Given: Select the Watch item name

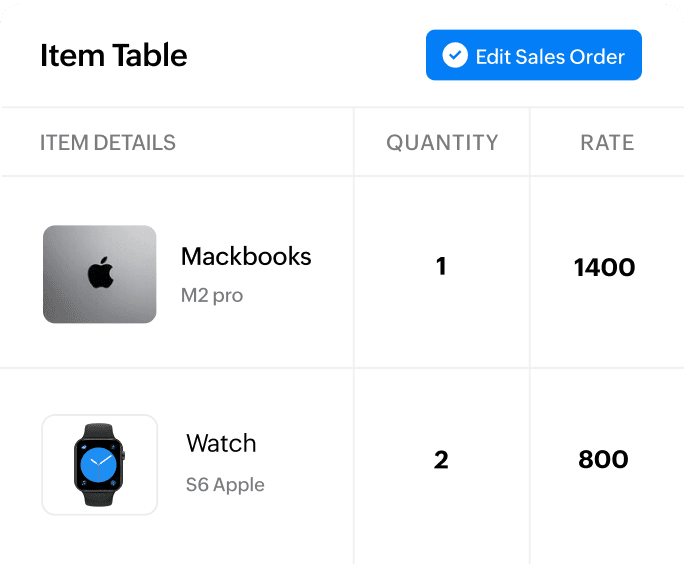Looking at the screenshot, I should coord(221,443).
